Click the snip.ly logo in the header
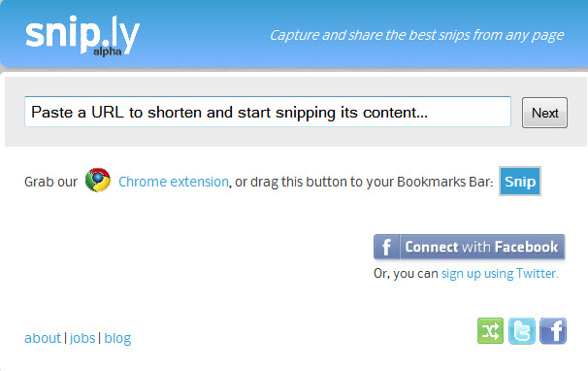 (82, 36)
